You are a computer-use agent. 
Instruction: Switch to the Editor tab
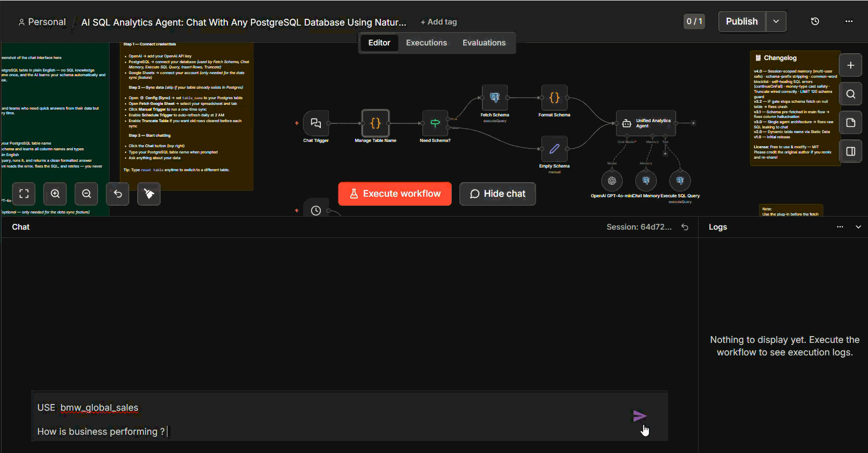point(379,43)
